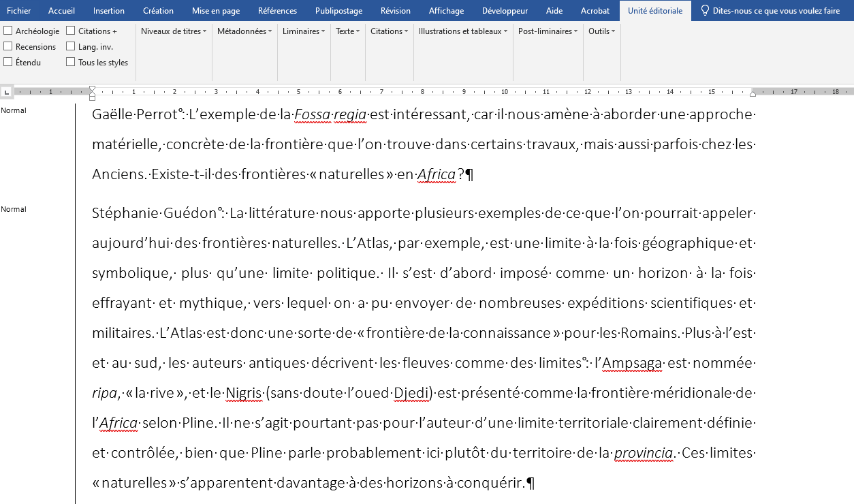Go to the Révision tab
854x504 pixels.
point(396,11)
